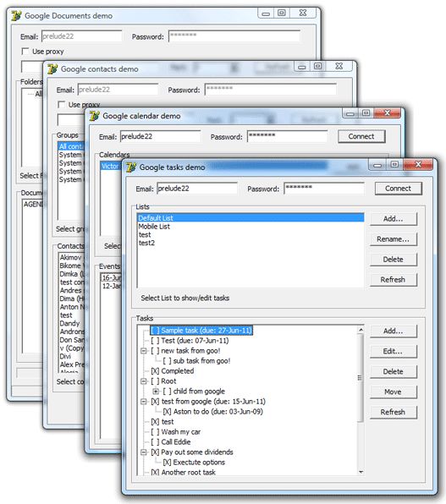Click the tasks tree scroll up arrow

pyautogui.click(x=361, y=330)
